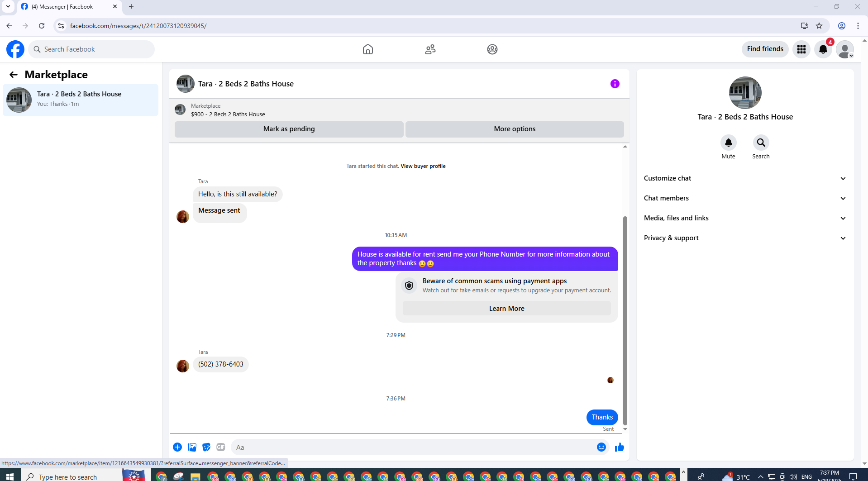Open the Facebook apps grid menu
Screen dimensions: 868x481
(801, 49)
